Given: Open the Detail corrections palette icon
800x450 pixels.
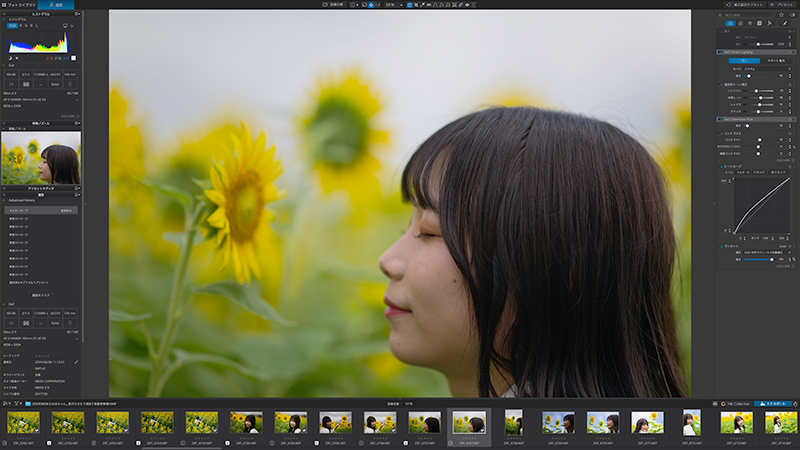Looking at the screenshot, I should click(x=750, y=23).
